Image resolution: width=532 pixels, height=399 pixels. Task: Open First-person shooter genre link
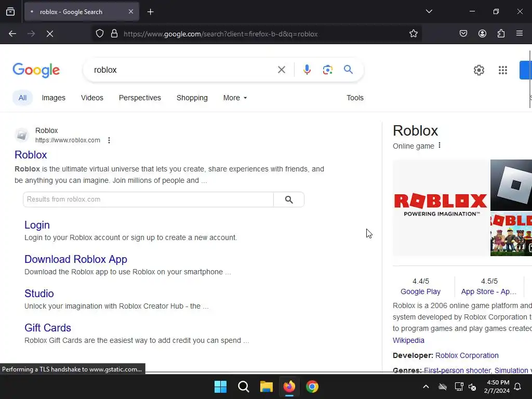tap(457, 370)
